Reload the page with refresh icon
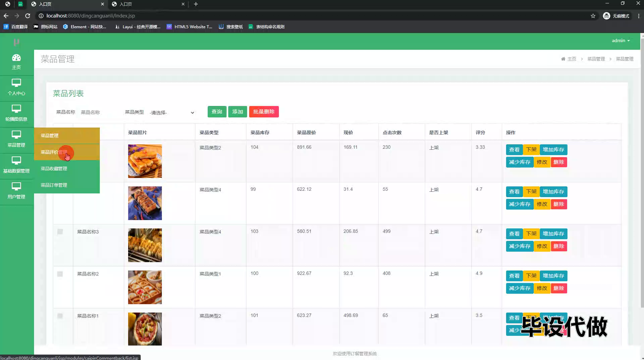 pos(28,16)
